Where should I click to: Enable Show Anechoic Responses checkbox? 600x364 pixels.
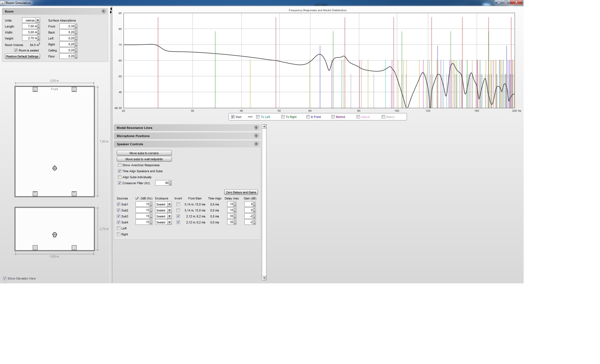119,165
